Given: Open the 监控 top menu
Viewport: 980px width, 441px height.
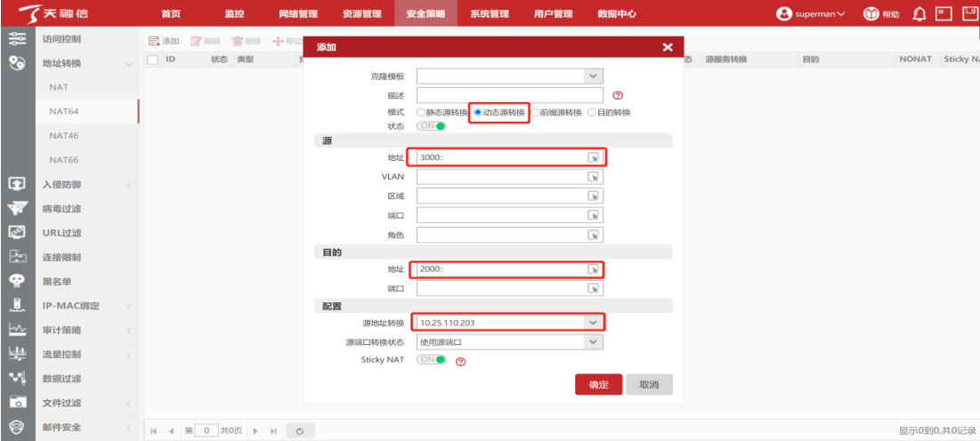Looking at the screenshot, I should coord(234,13).
